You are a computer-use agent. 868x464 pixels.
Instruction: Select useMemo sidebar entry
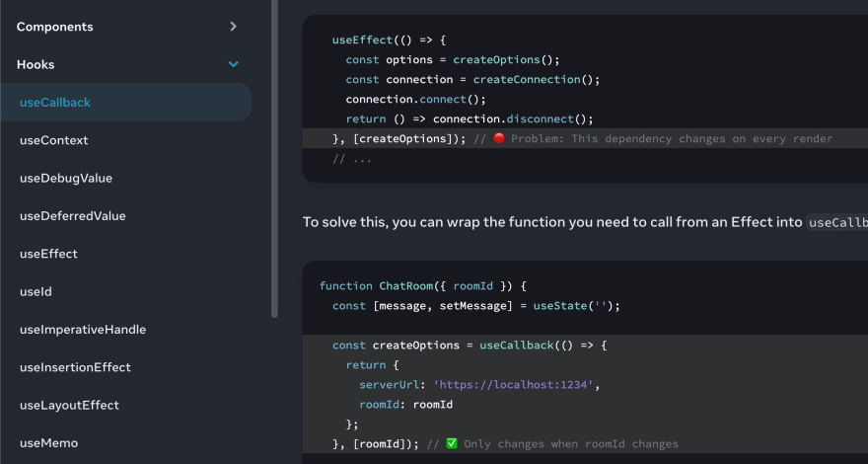point(48,443)
